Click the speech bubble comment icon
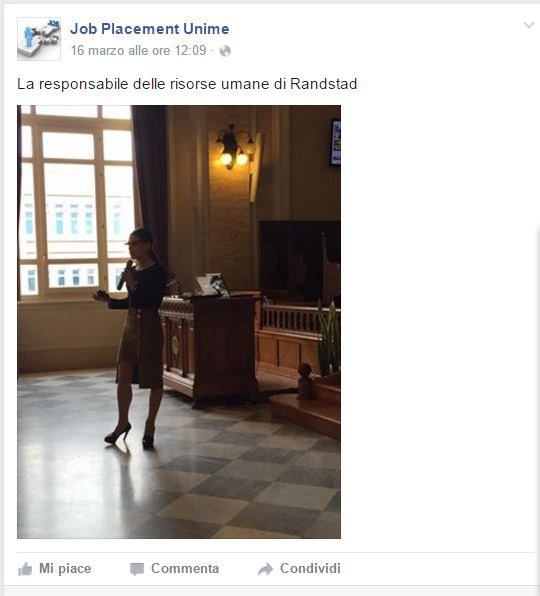The height and width of the screenshot is (596, 540). point(137,569)
